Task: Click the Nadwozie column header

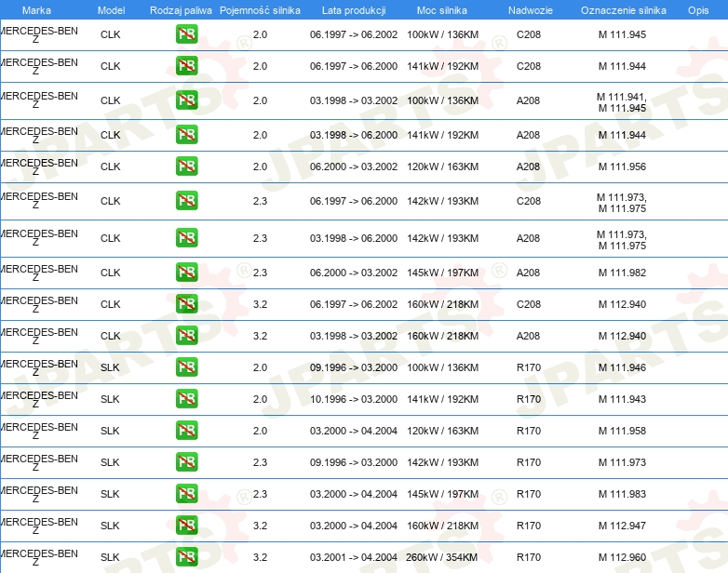Action: tap(531, 10)
